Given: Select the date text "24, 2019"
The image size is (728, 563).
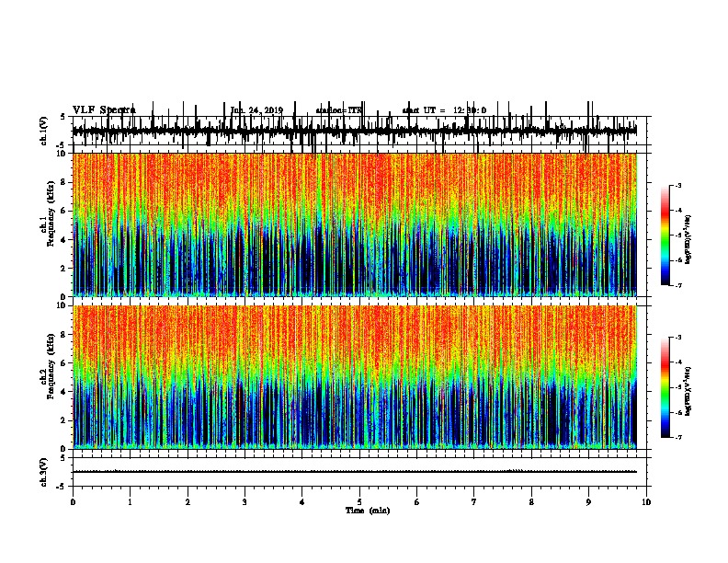Looking at the screenshot, I should 267,110.
